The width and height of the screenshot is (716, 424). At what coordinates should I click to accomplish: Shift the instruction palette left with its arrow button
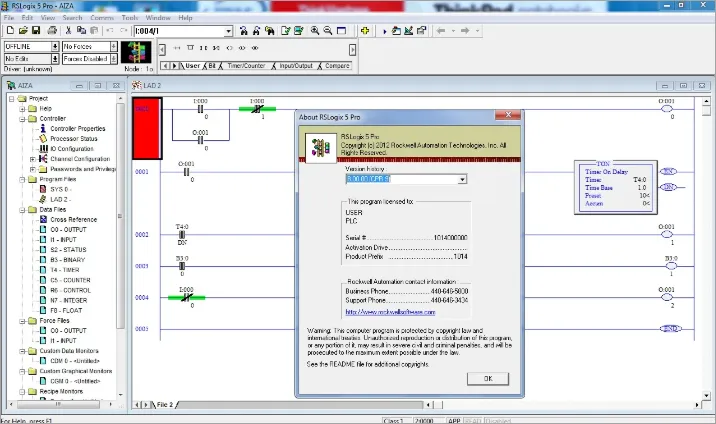click(162, 49)
